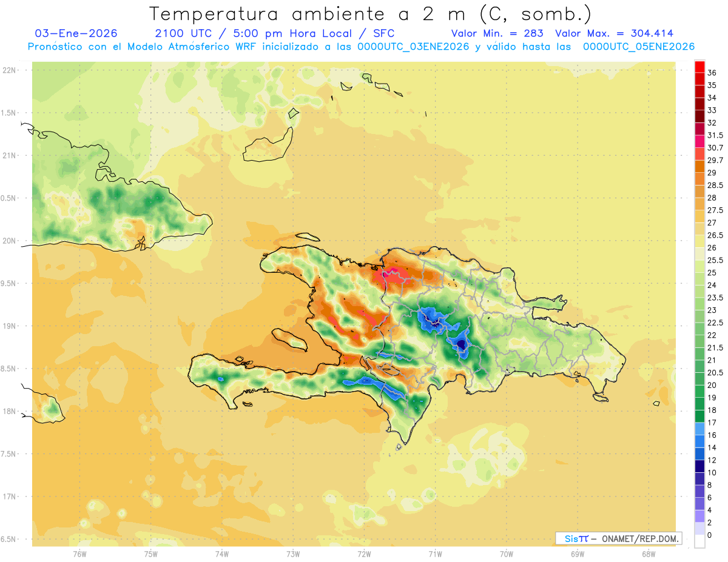Click the '21N' latitude axis label
728x562 pixels.
click(x=9, y=155)
